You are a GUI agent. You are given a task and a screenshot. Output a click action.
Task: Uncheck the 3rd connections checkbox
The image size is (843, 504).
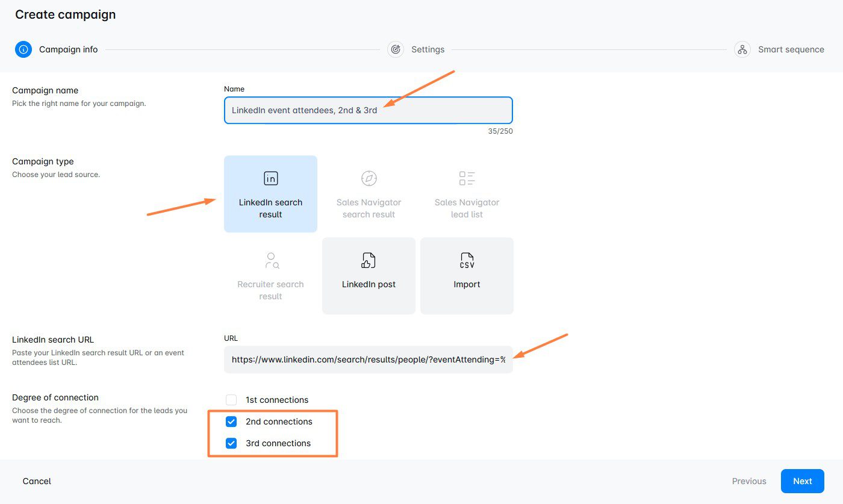point(231,443)
